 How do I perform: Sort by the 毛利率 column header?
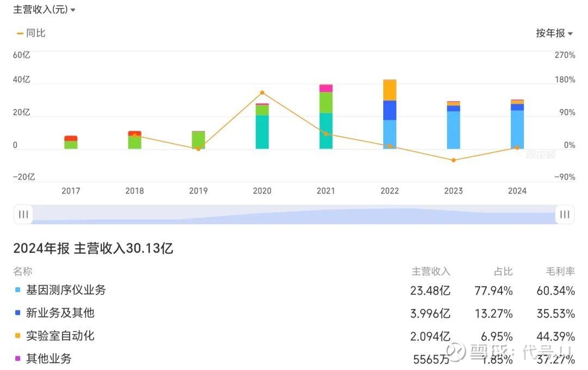pyautogui.click(x=560, y=272)
